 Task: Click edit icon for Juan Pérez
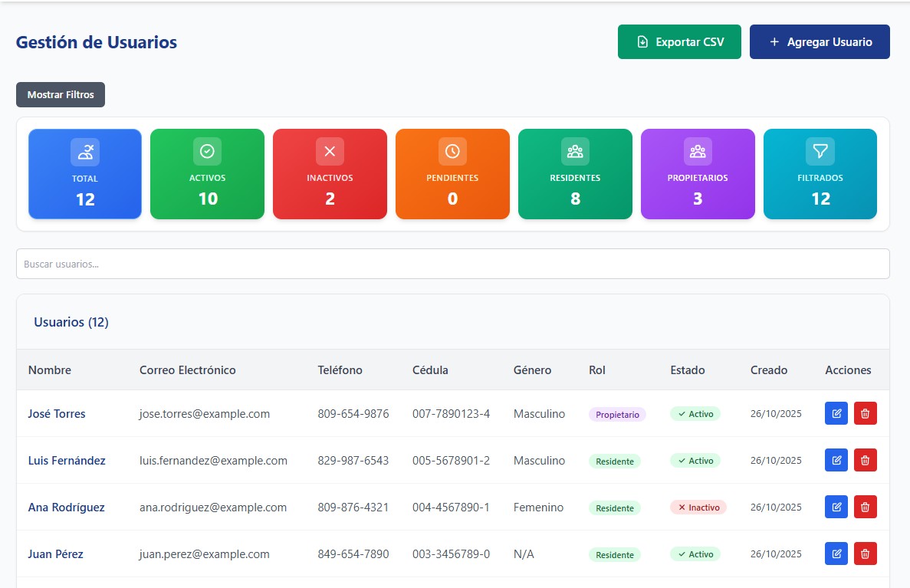836,554
